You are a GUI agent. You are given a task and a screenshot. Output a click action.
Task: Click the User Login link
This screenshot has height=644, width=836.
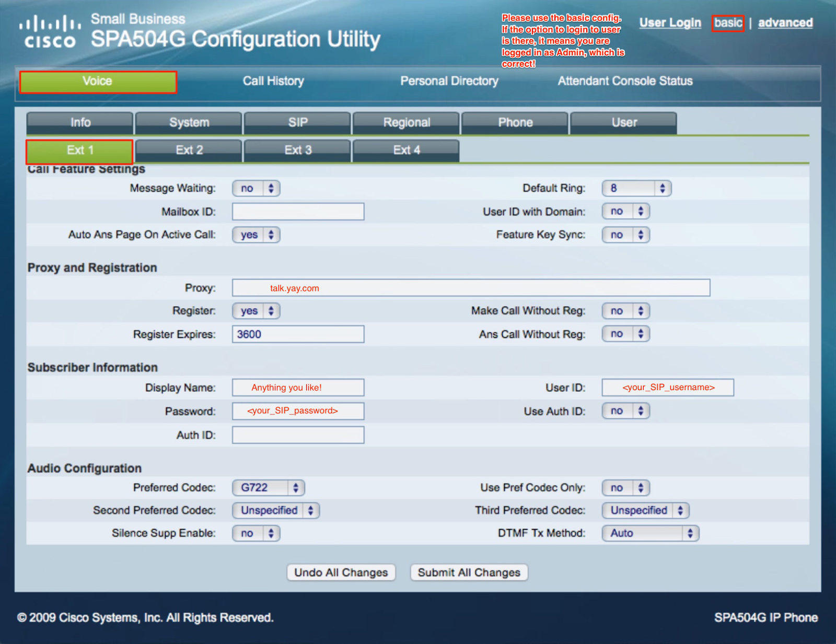(670, 23)
